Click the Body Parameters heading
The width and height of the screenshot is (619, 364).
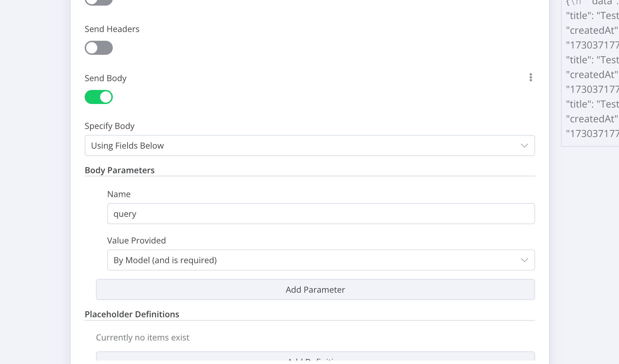[x=120, y=170]
